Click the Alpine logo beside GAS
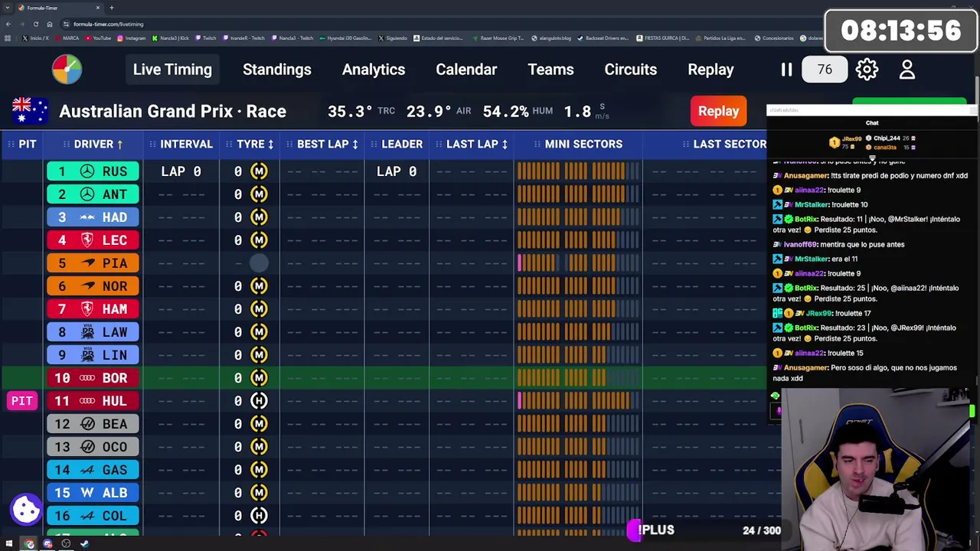The height and width of the screenshot is (551, 980). point(87,470)
